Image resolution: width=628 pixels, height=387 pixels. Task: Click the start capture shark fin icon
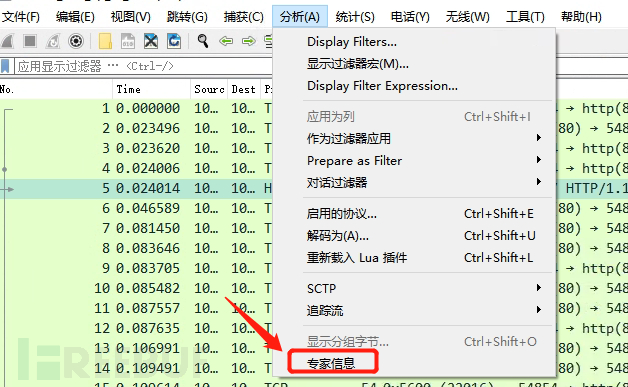(7, 41)
